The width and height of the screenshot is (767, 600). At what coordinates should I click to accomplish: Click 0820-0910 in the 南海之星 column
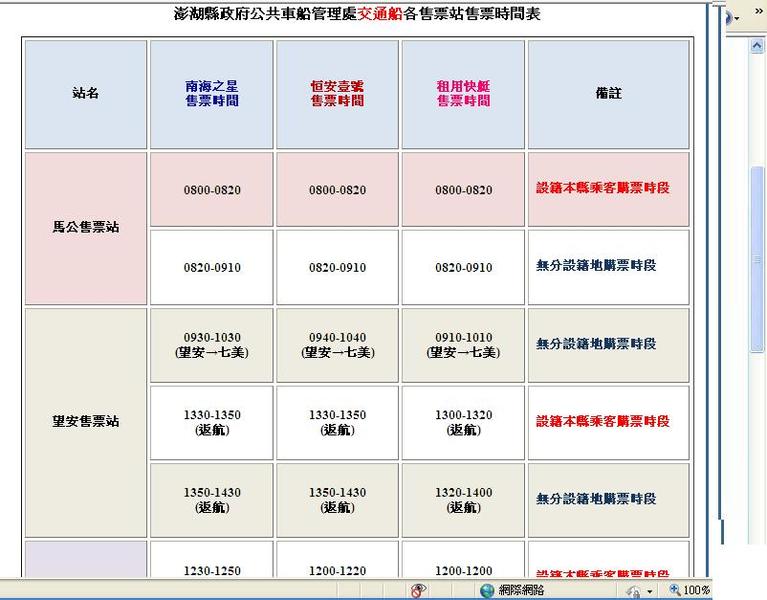[x=211, y=267]
